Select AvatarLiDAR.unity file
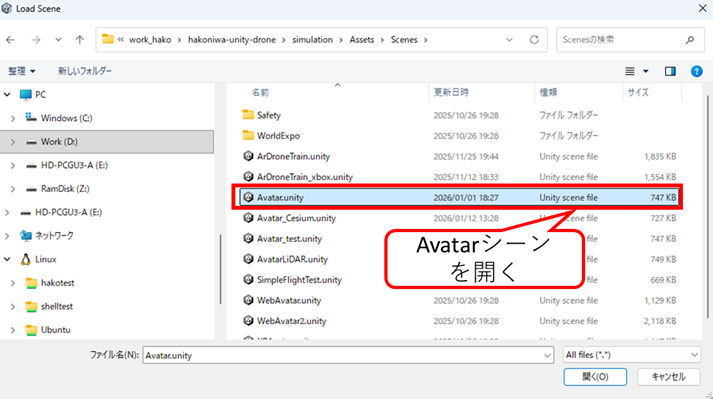This screenshot has width=713, height=399. click(x=292, y=259)
